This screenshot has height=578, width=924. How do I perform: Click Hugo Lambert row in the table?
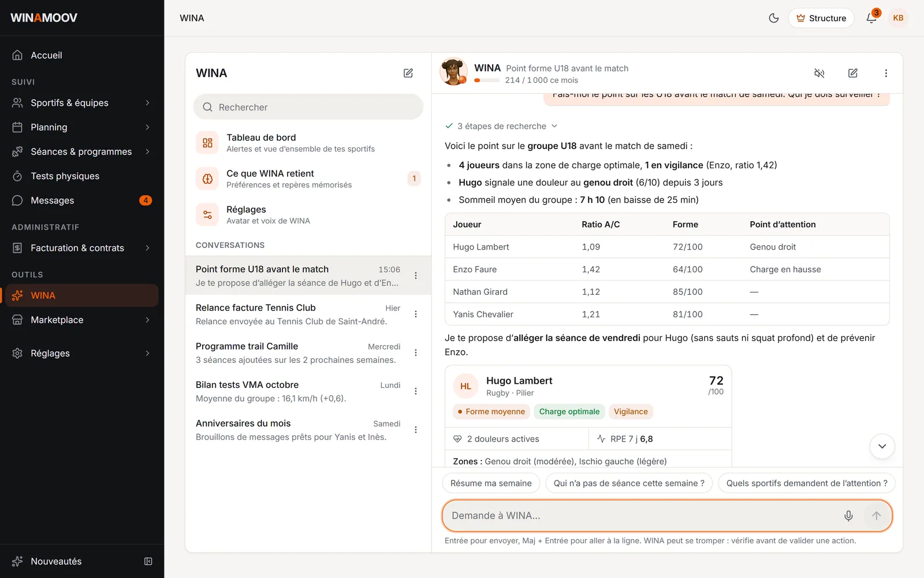click(x=667, y=247)
